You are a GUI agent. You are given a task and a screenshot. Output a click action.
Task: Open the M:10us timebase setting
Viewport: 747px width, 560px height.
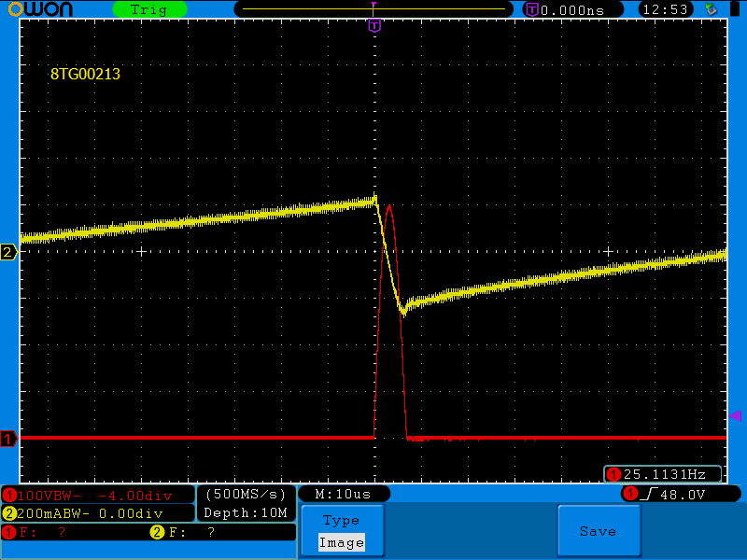pos(343,494)
